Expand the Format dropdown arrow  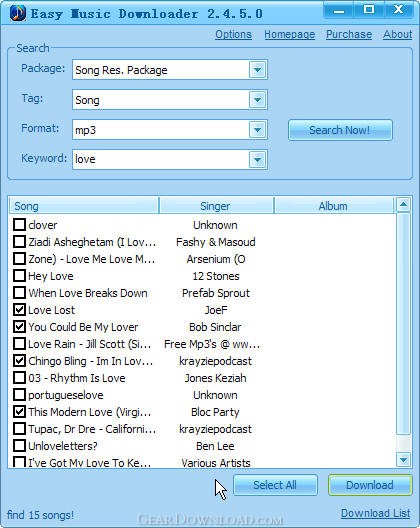tap(258, 130)
